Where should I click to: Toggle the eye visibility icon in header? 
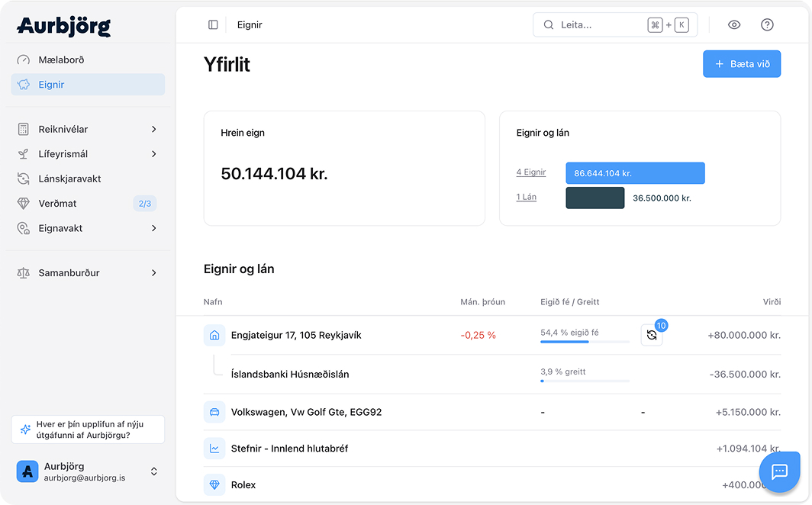[x=734, y=25]
